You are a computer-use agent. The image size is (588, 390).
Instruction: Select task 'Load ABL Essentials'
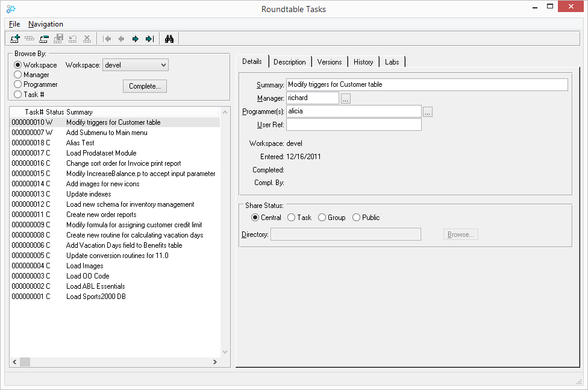click(x=114, y=286)
